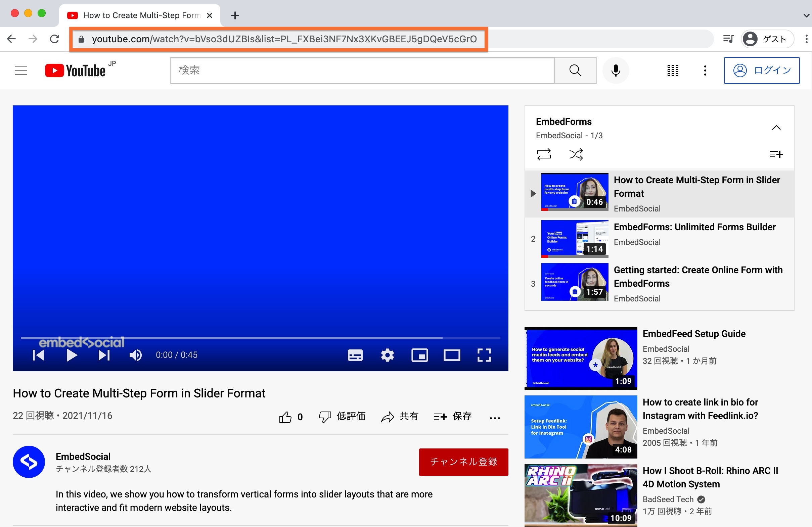Toggle subtitles on the player

355,355
